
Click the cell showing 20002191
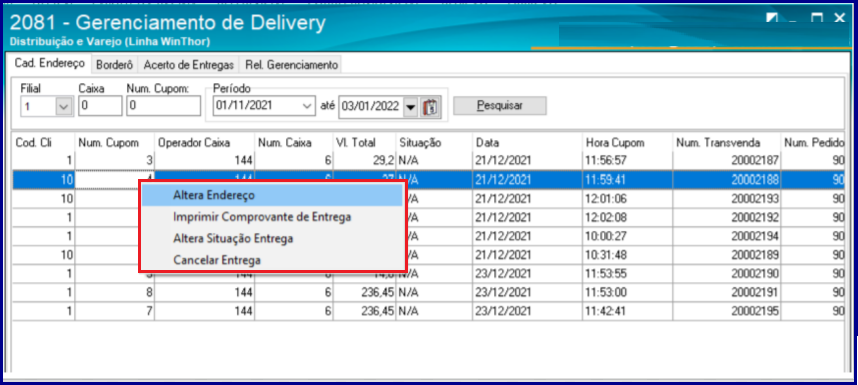(x=727, y=292)
